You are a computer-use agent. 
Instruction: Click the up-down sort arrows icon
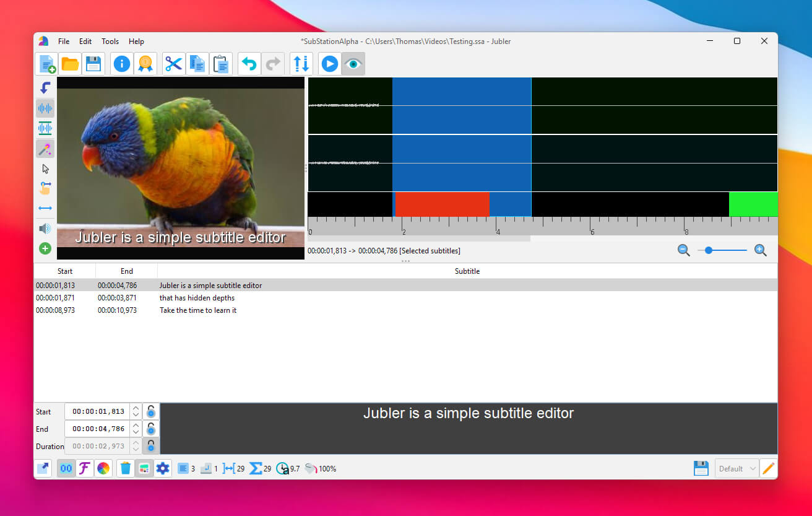click(x=301, y=64)
